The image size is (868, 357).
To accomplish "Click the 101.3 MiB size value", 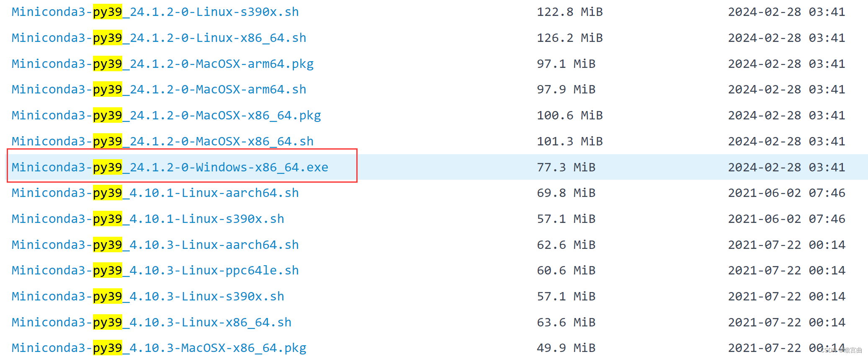I will pyautogui.click(x=570, y=142).
